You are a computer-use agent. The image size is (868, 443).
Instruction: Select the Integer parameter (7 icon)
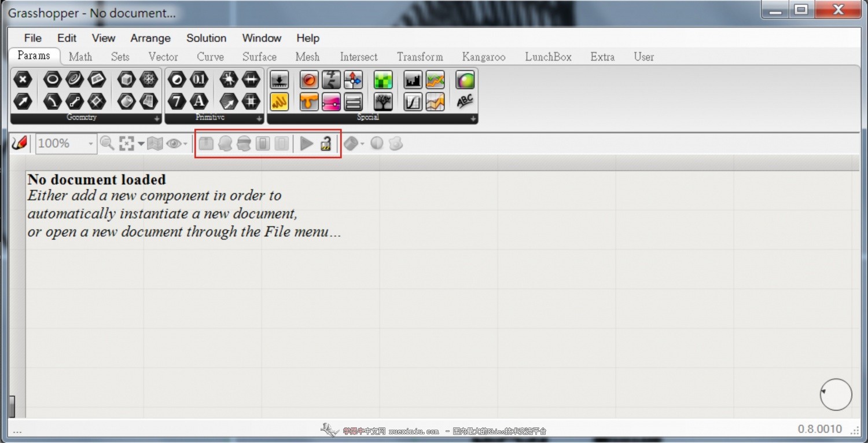pos(177,101)
